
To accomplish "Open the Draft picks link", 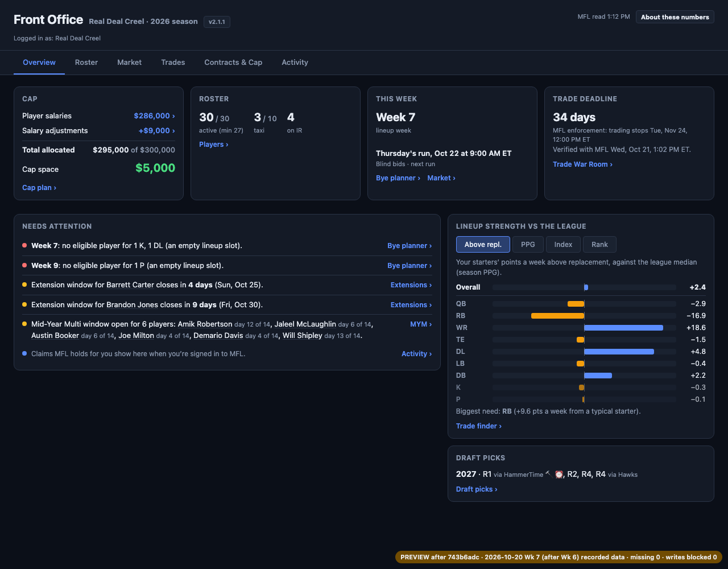I will (x=477, y=489).
